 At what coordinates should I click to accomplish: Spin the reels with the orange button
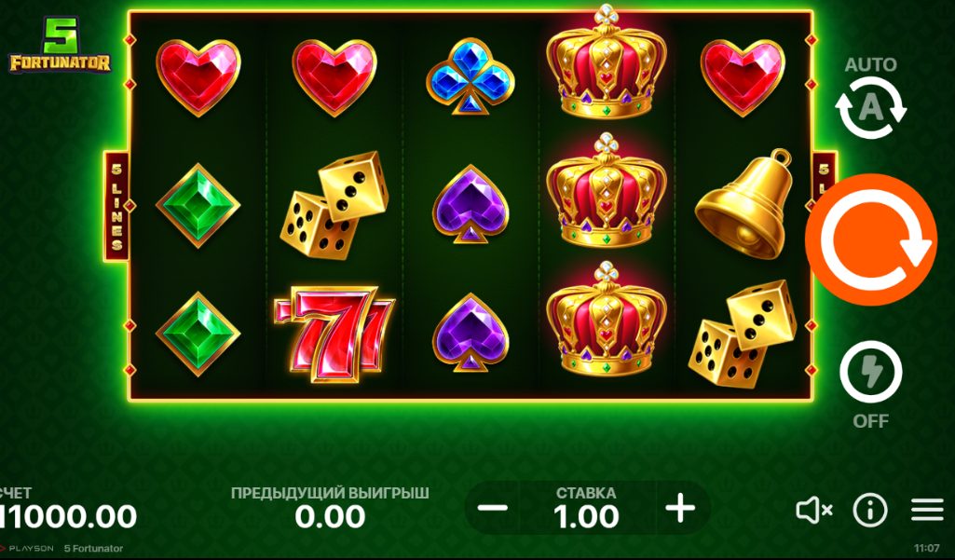[871, 239]
